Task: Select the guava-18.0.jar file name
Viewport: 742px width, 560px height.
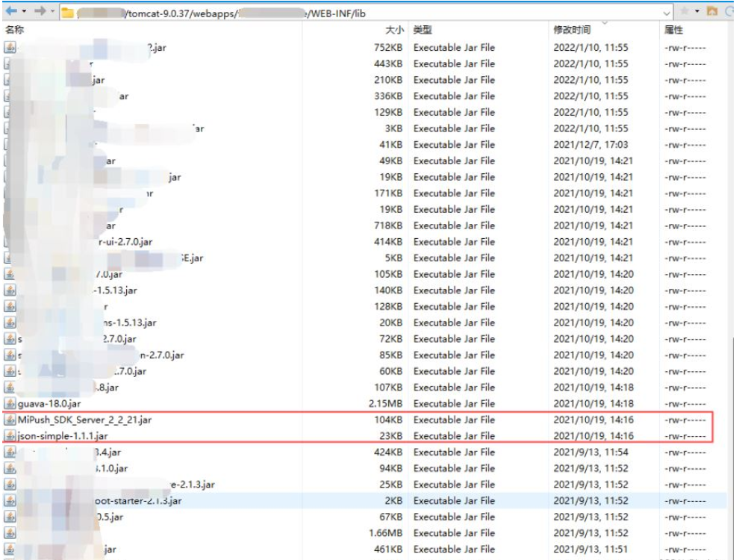Action: (x=49, y=404)
